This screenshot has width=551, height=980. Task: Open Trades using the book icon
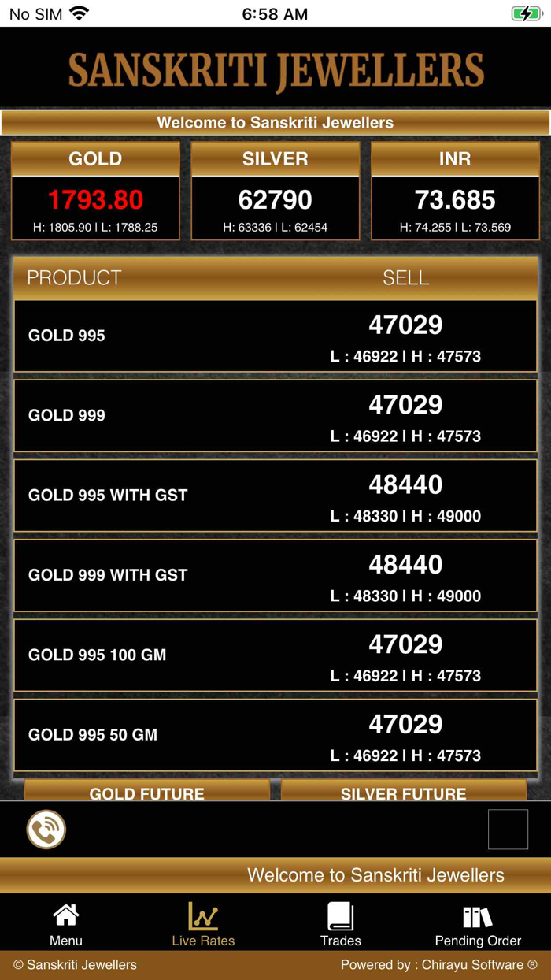point(340,914)
